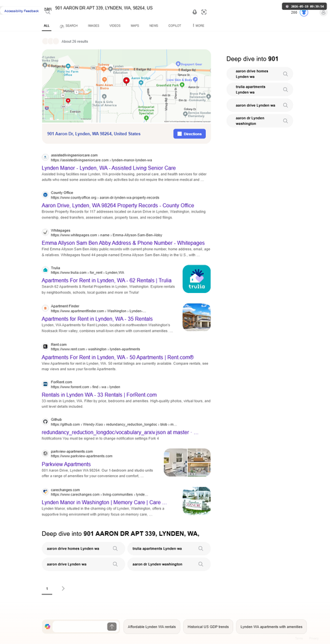Open Aaron Drive Property Records County Office result
This screenshot has height=644, width=330.
(118, 205)
